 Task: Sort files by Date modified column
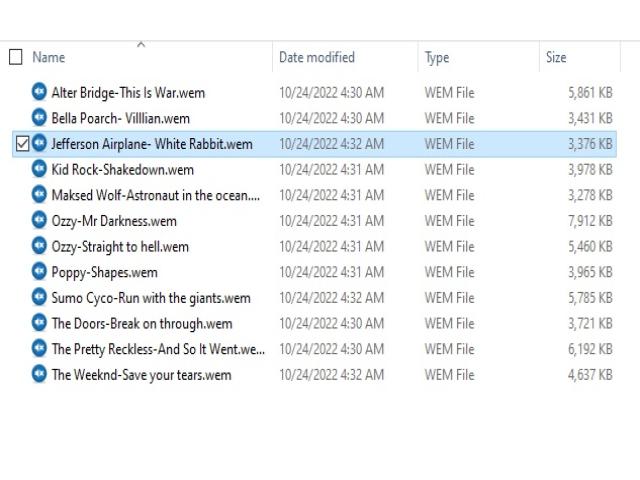(x=317, y=57)
